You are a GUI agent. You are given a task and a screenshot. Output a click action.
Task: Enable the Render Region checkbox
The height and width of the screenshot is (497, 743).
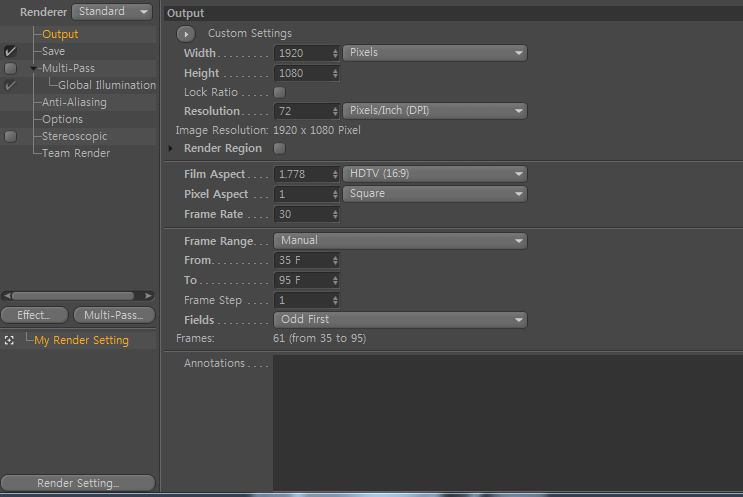(x=280, y=148)
